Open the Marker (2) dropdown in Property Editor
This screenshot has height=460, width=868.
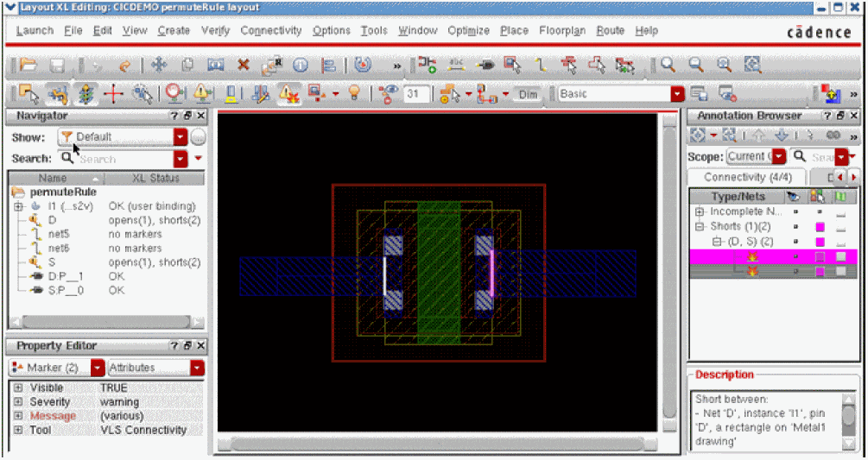click(98, 368)
